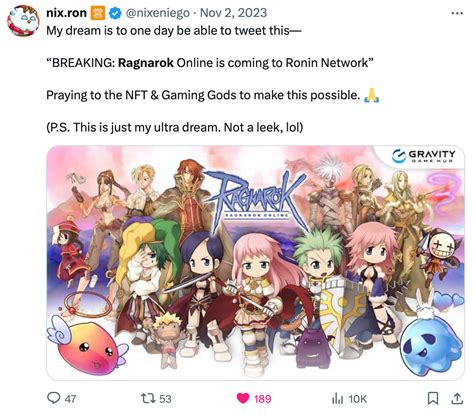The height and width of the screenshot is (414, 474).
Task: Open the reply comment icon
Action: [x=53, y=398]
